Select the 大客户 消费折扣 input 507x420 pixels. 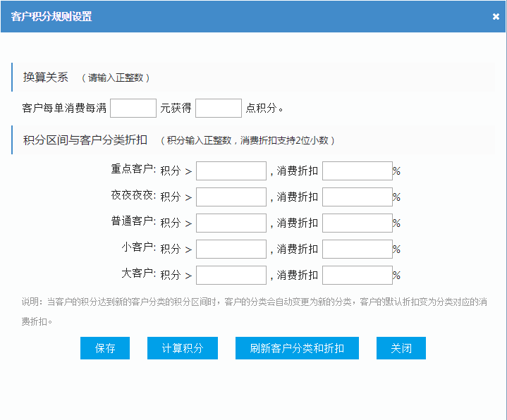click(357, 276)
